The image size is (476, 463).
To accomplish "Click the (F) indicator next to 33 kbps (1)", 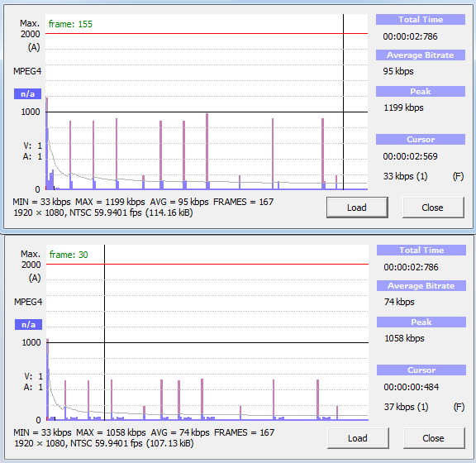I will (x=458, y=176).
